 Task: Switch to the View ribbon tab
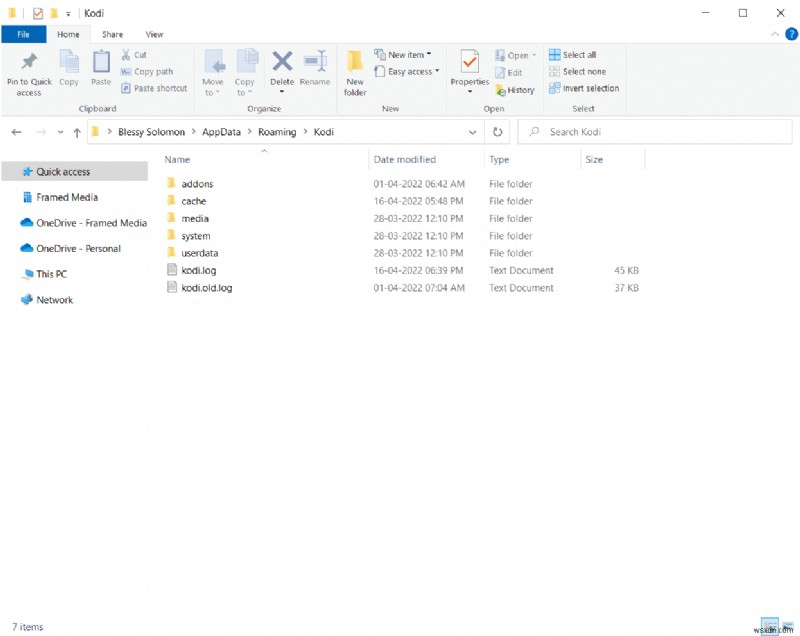tap(154, 34)
